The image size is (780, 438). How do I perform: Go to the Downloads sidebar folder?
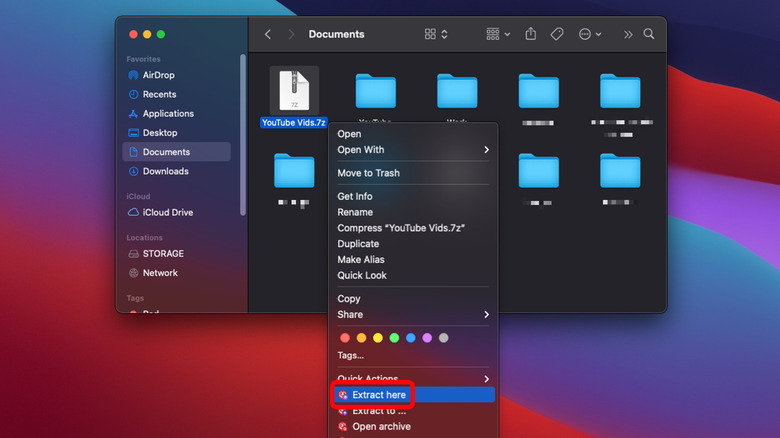pyautogui.click(x=165, y=171)
